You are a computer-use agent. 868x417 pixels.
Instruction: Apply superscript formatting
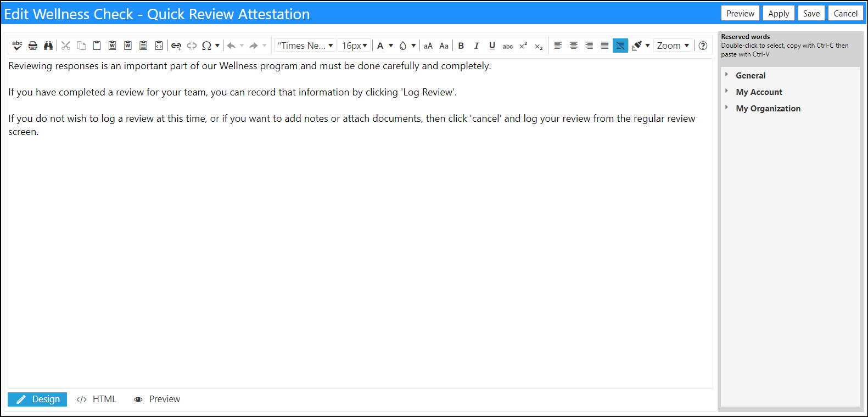coord(523,46)
